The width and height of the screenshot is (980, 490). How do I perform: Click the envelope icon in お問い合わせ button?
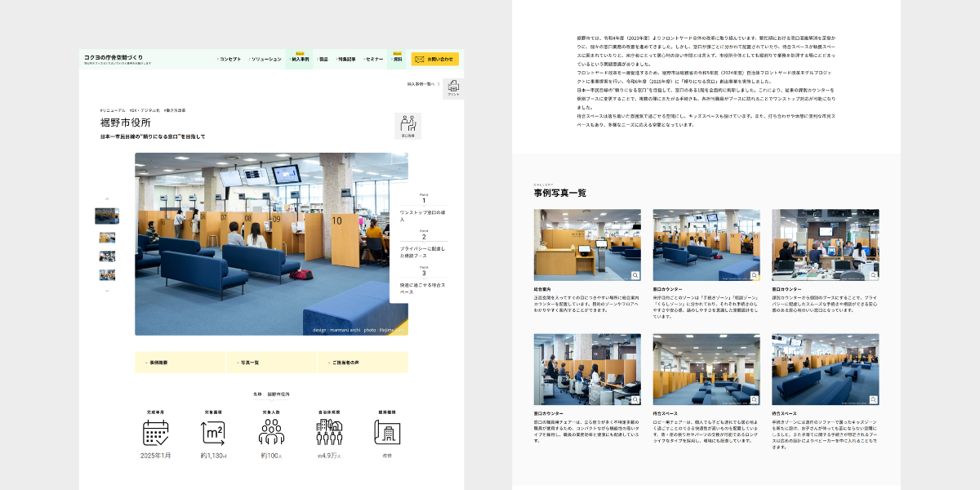[x=420, y=59]
